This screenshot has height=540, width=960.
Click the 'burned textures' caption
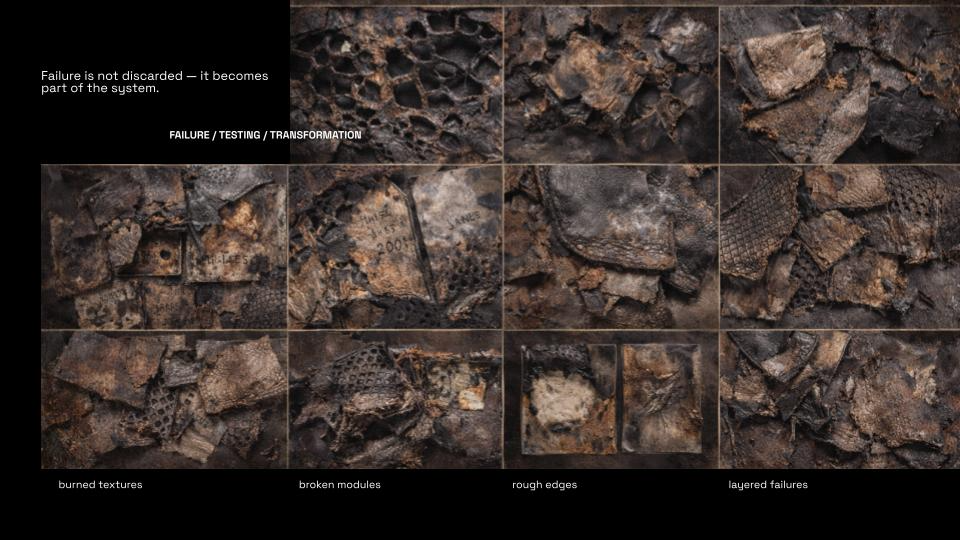[x=100, y=485]
